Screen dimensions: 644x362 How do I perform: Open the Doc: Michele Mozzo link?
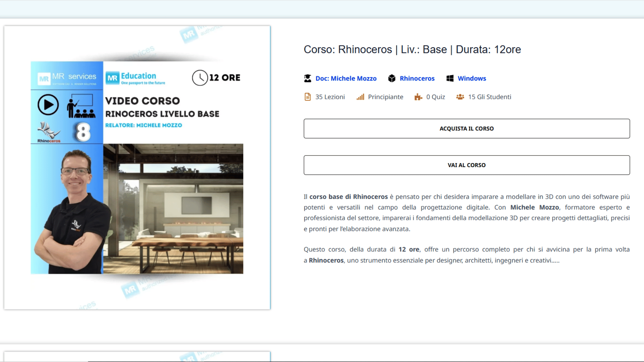(x=346, y=78)
